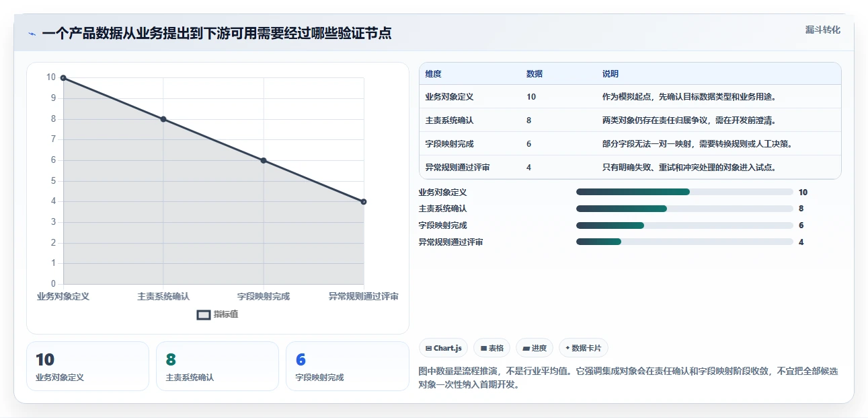Click the 漏斗转化 tag in the header
This screenshot has width=868, height=418.
click(x=823, y=30)
